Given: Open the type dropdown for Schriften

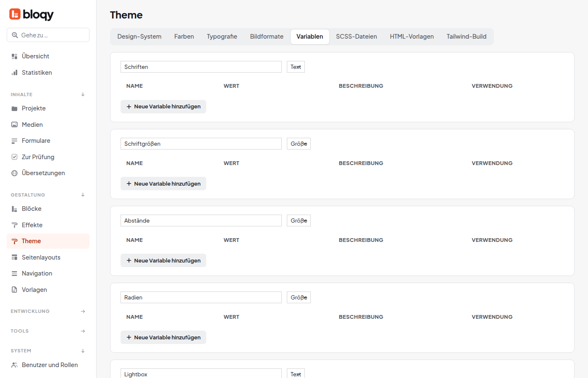Looking at the screenshot, I should coord(296,67).
